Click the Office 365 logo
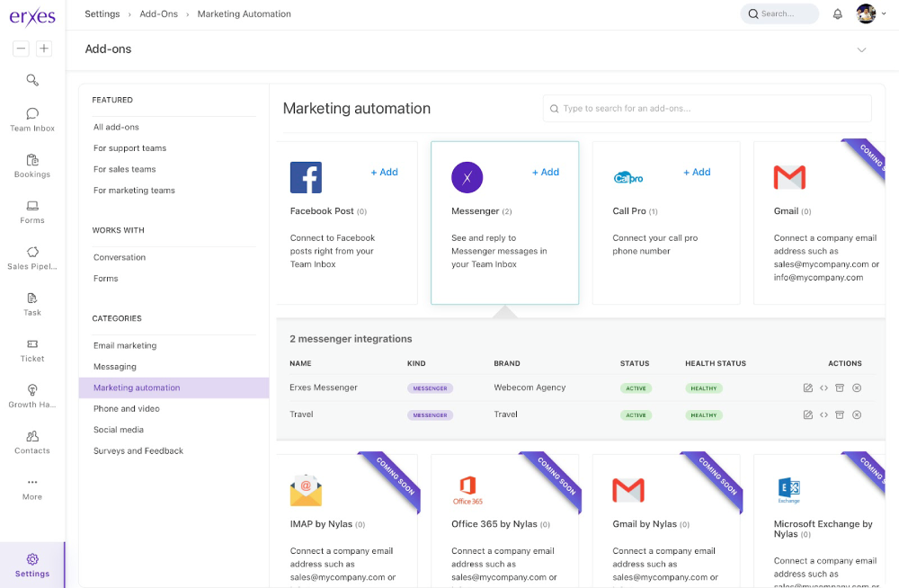Screen dimensions: 899x588 [x=467, y=491]
